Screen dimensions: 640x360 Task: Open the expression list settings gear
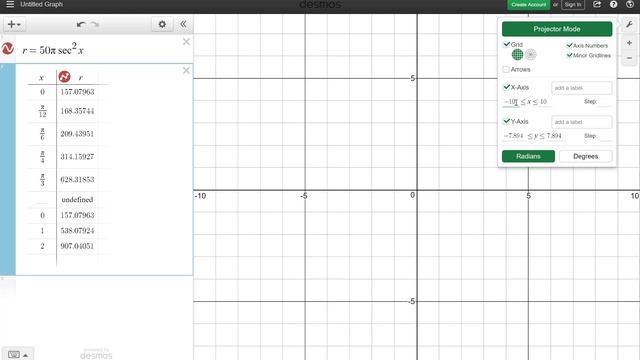(162, 24)
